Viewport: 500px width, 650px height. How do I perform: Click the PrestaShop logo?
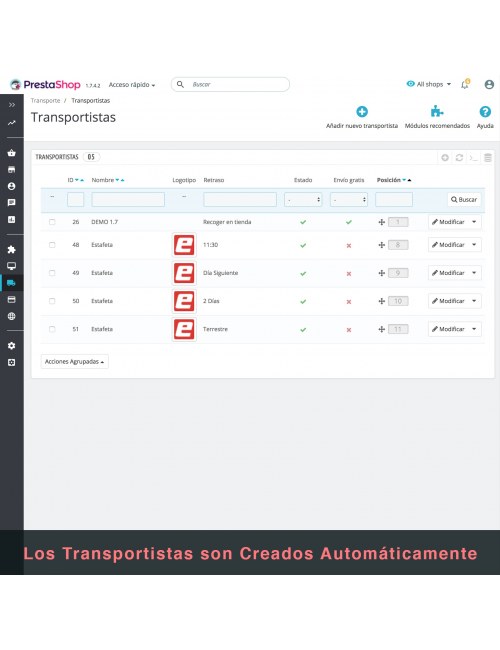[45, 85]
